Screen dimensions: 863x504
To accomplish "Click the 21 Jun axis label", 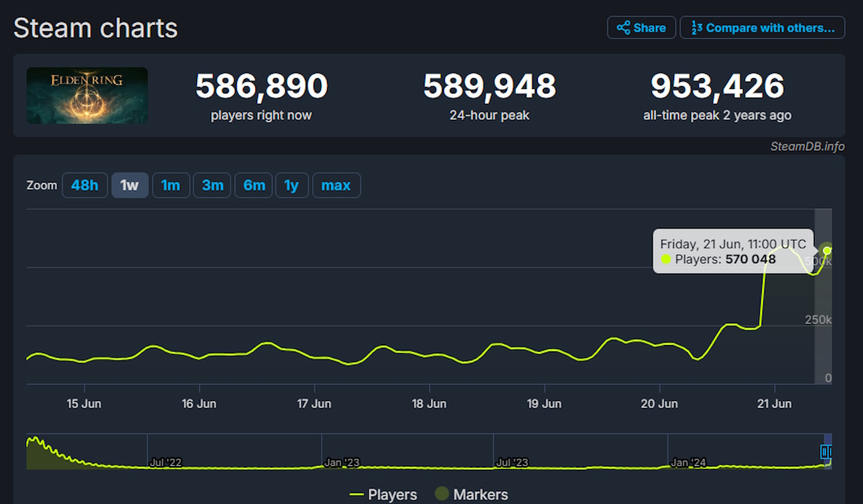I will (774, 404).
